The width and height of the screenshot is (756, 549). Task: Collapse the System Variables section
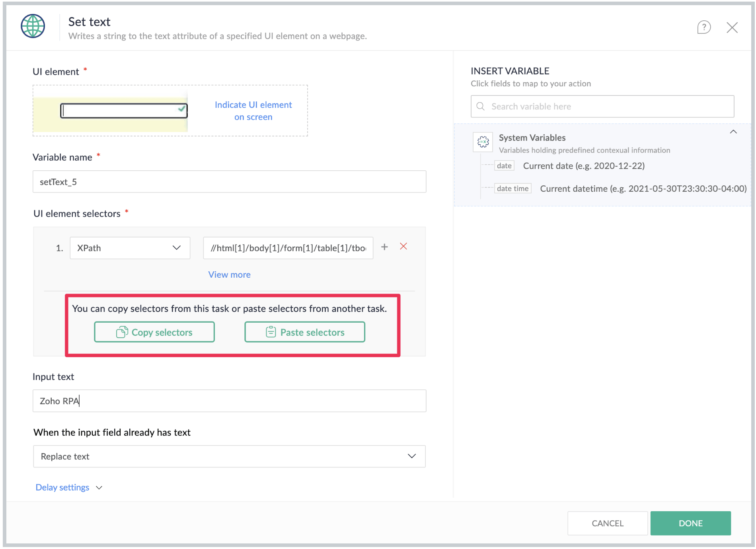point(733,132)
